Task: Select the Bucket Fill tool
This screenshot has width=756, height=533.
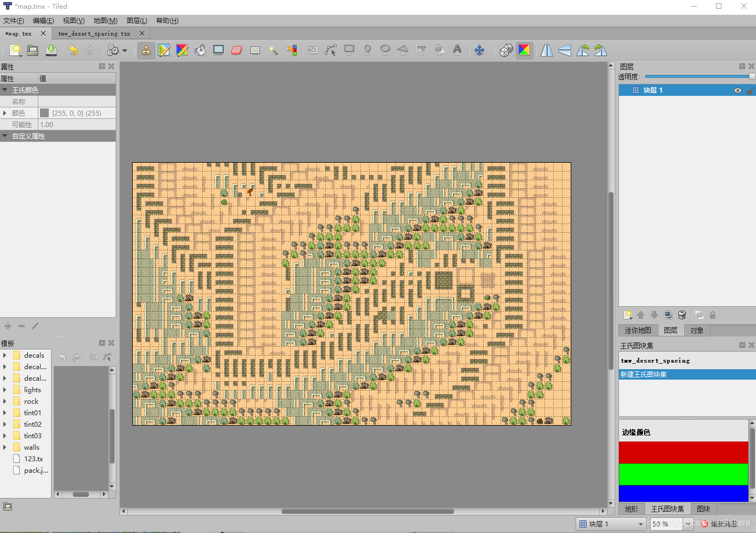Action: [200, 50]
